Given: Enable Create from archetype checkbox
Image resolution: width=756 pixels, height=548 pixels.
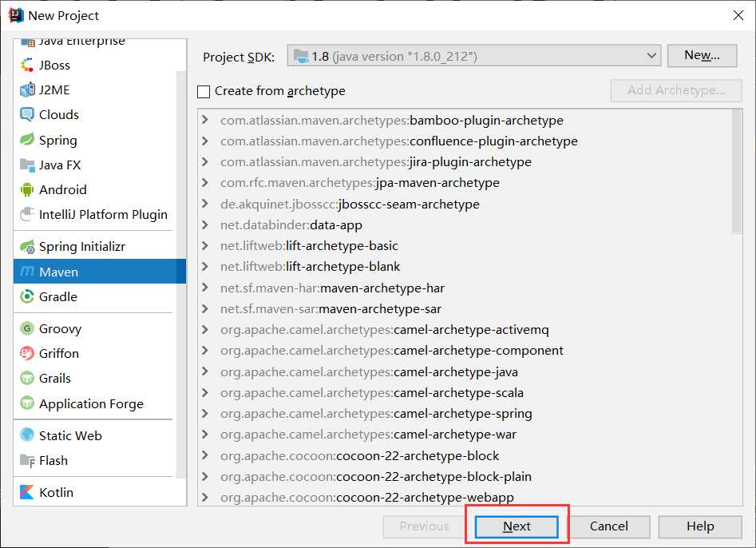Looking at the screenshot, I should tap(204, 91).
